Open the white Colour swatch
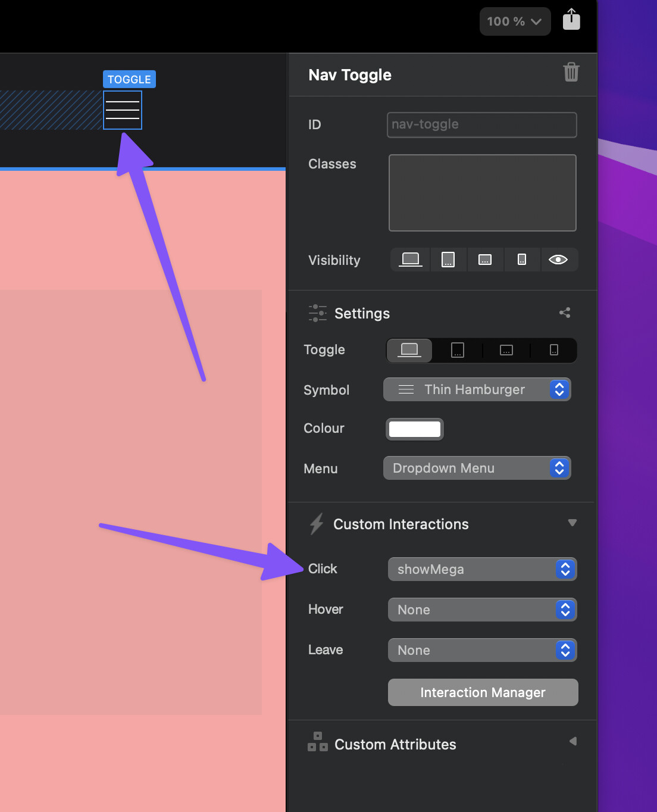Viewport: 657px width, 812px height. (x=415, y=429)
